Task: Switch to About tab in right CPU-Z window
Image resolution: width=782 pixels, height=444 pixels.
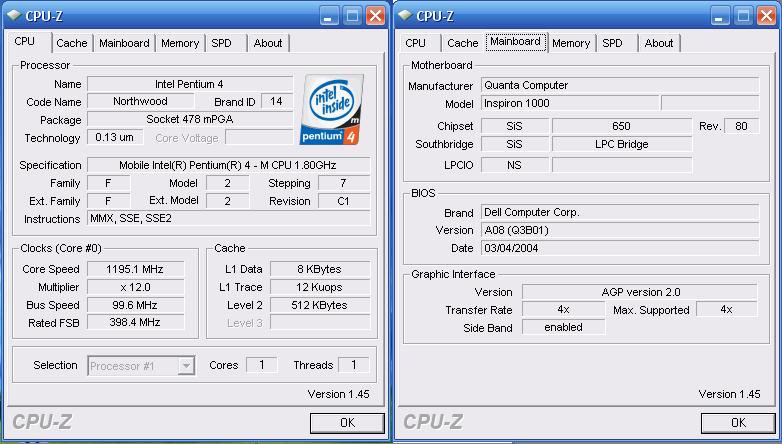Action: [659, 43]
